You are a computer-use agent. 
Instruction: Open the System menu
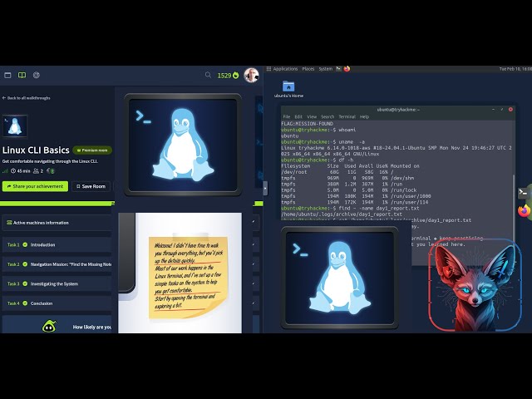point(325,69)
